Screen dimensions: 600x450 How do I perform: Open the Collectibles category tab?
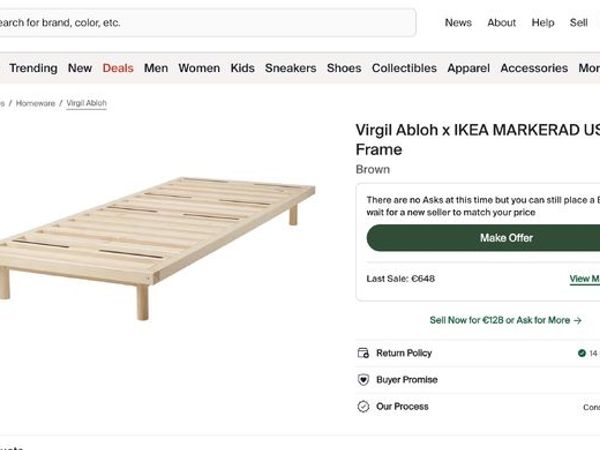pos(404,68)
